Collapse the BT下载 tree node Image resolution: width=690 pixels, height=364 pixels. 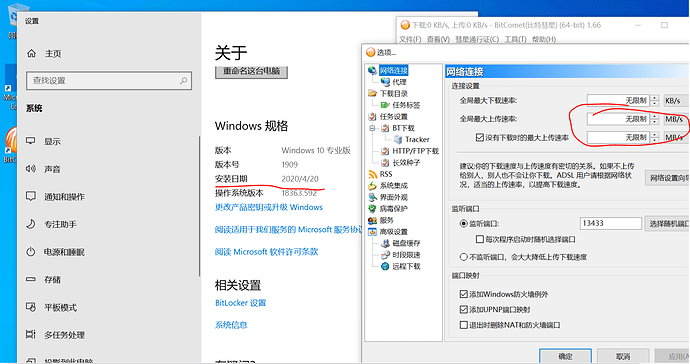372,128
